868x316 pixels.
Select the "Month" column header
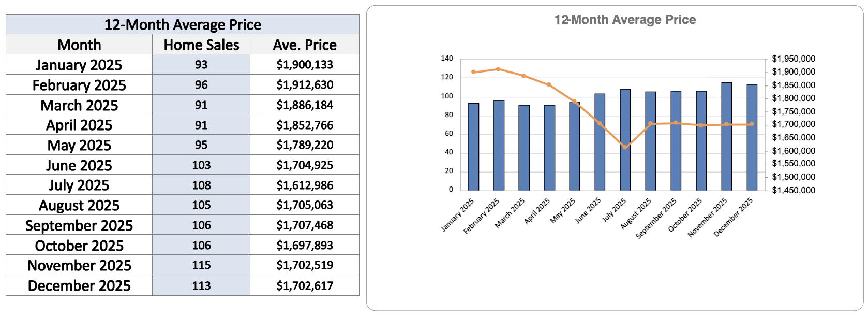pyautogui.click(x=79, y=45)
